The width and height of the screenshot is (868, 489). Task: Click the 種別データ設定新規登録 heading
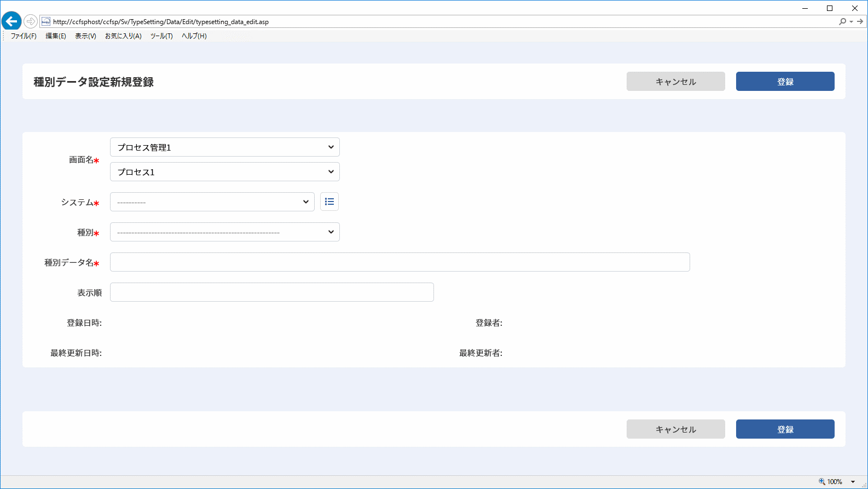(94, 82)
